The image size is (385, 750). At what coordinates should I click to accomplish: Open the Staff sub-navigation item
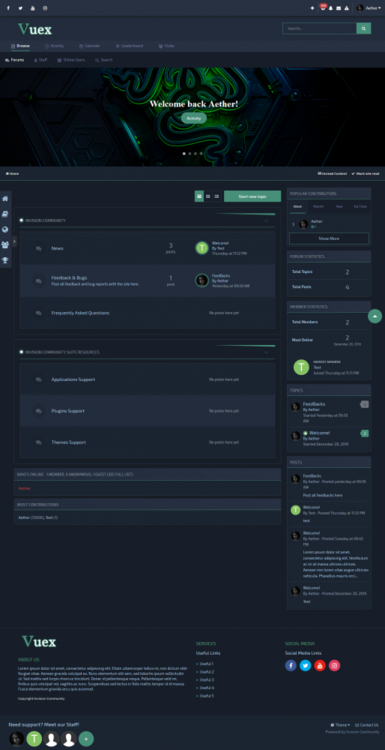coord(41,60)
